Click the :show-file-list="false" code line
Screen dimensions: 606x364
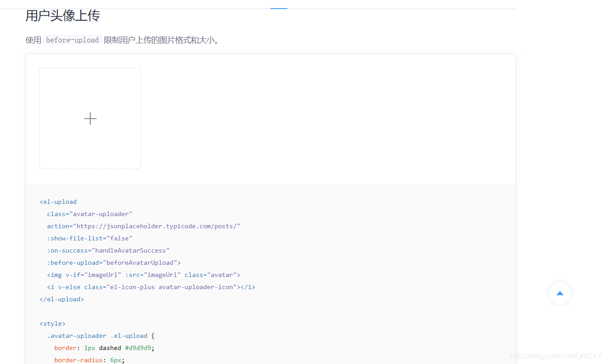tap(90, 238)
